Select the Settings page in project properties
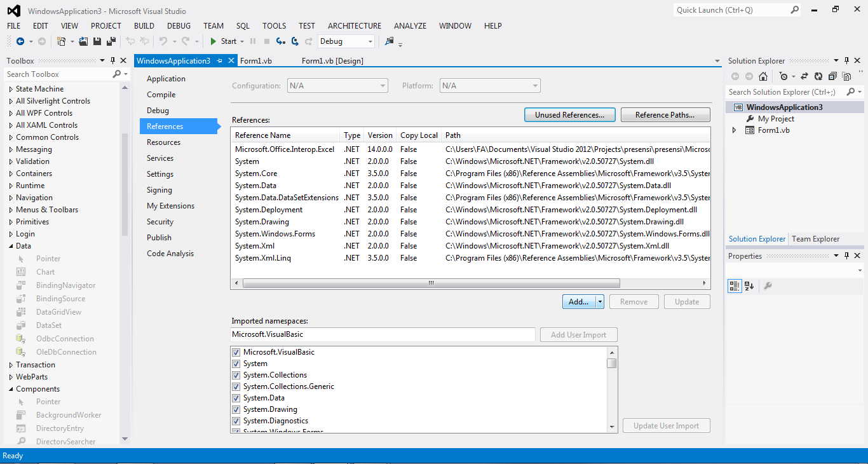Viewport: 868px width, 464px height. (159, 174)
